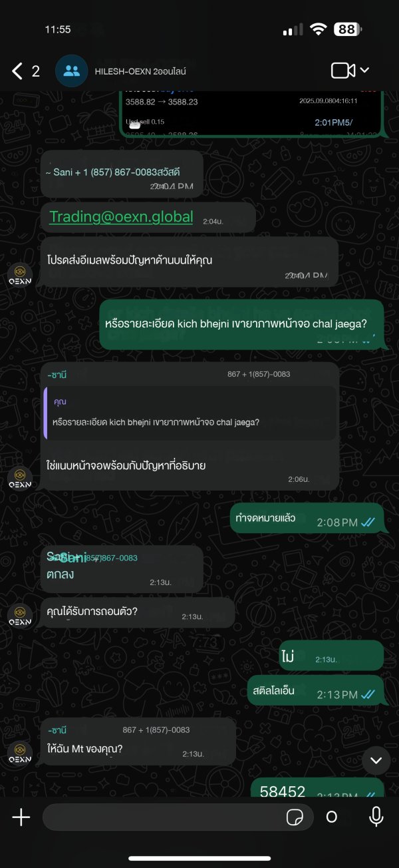The image size is (399, 868).
Task: Open HILESH-OEXN group avatar icon
Action: coord(72,71)
